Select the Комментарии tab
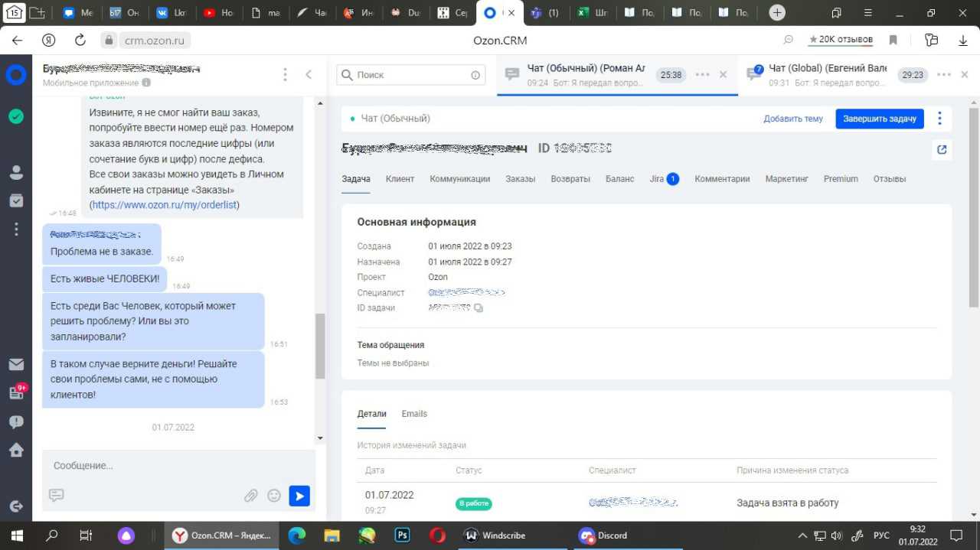This screenshot has height=550, width=980. [722, 179]
